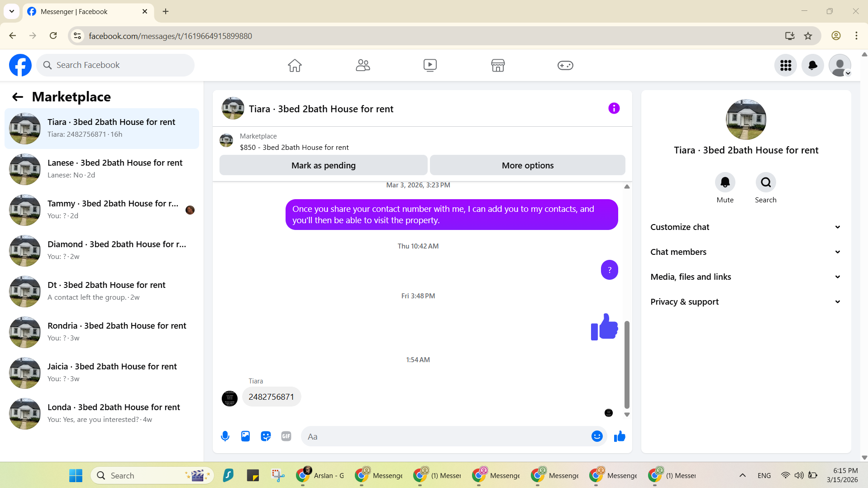Open the account profile avatar menu
The image size is (868, 488).
tap(840, 66)
